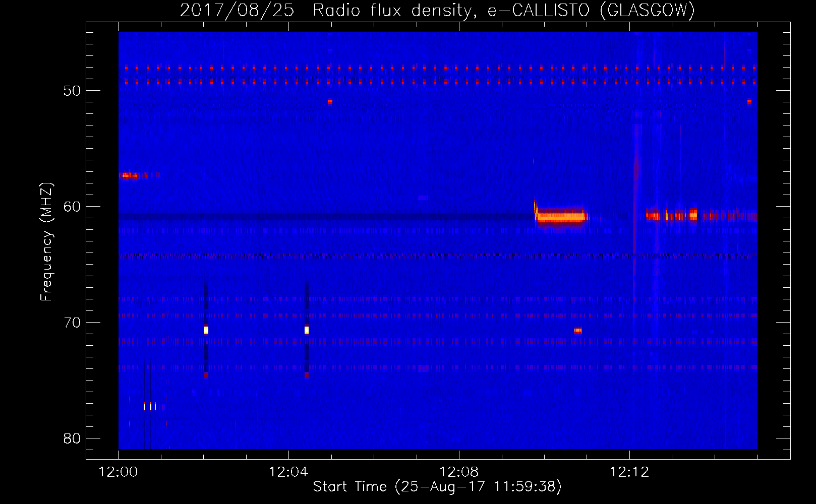Click the 80 frequency tick label

(72, 438)
